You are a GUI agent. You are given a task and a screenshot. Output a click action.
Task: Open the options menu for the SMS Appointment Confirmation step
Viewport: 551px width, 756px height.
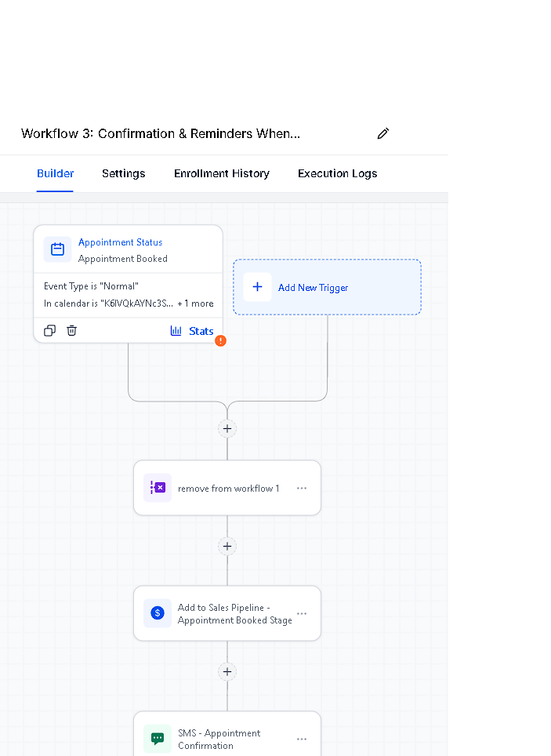pos(302,739)
